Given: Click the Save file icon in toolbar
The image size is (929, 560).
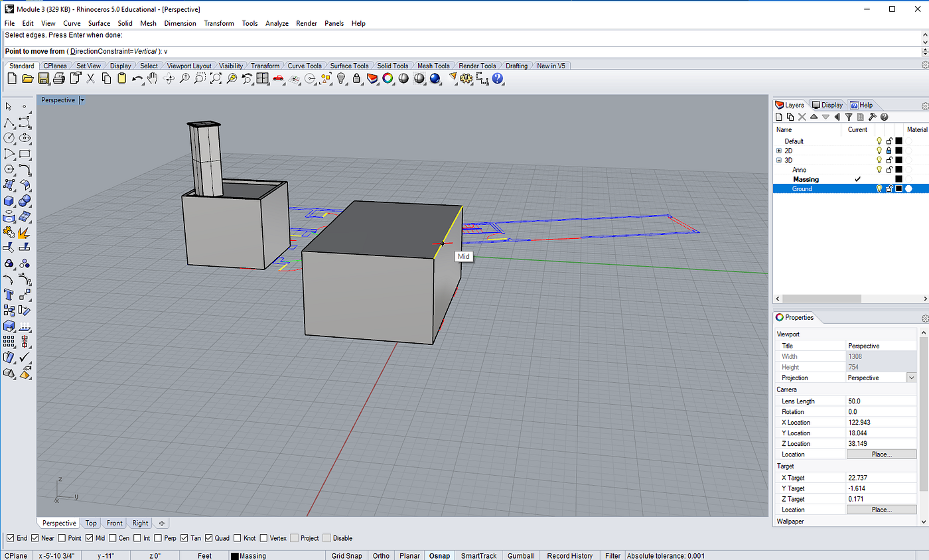Looking at the screenshot, I should [43, 79].
